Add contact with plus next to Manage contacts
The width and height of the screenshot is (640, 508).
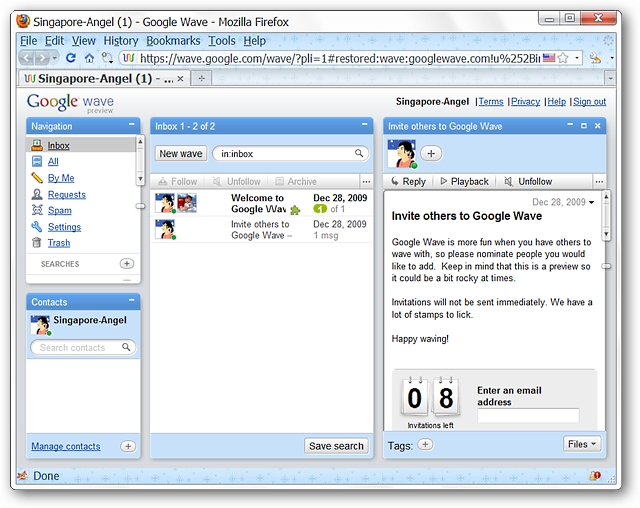coord(128,446)
